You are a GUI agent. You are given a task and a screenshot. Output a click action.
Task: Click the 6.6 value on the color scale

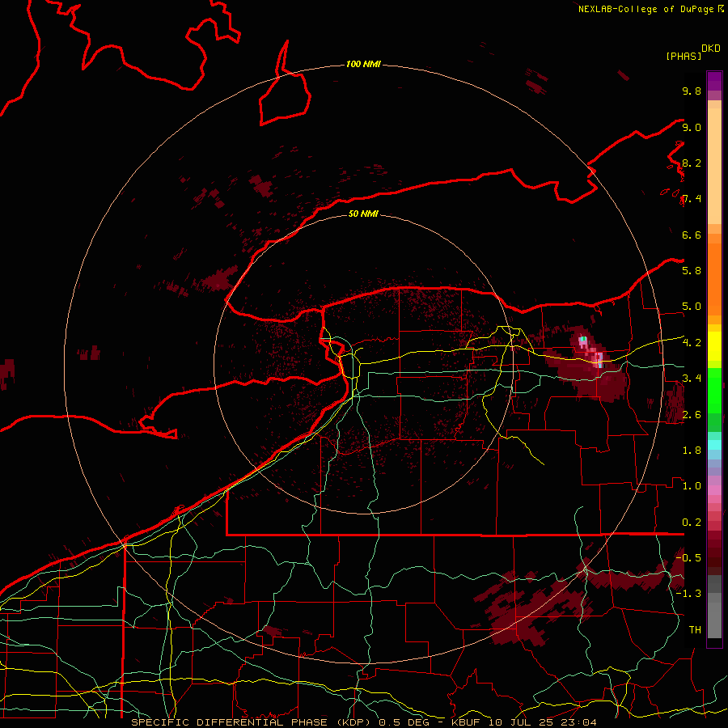(692, 235)
